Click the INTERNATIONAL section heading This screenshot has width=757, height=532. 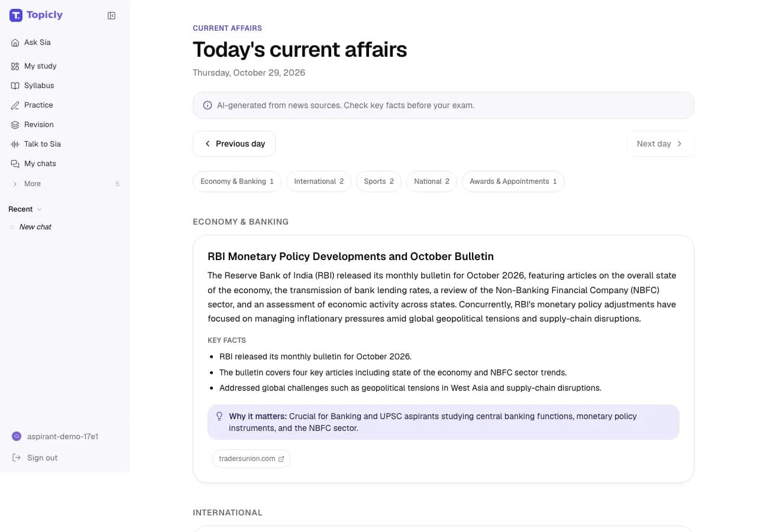click(228, 512)
